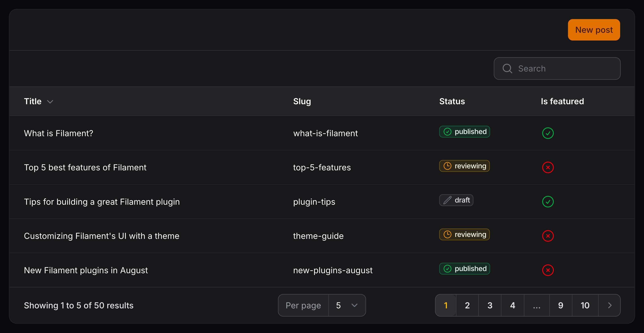Click the green featured check for plugin-tips
Viewport: 644px width, 333px height.
tap(548, 202)
